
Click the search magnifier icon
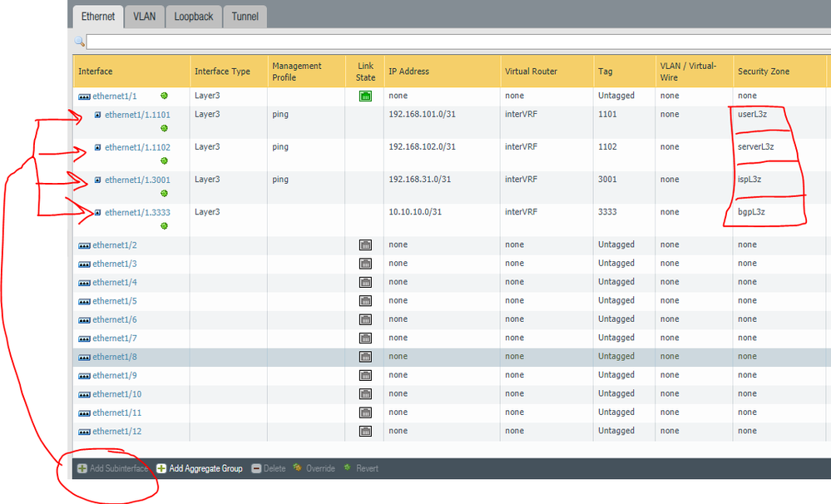(79, 41)
